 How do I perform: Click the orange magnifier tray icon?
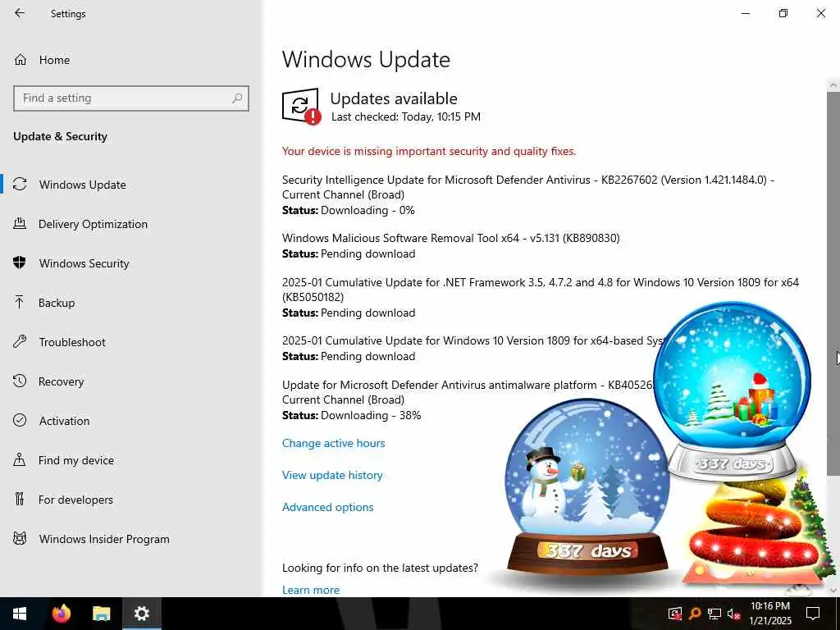click(x=695, y=614)
